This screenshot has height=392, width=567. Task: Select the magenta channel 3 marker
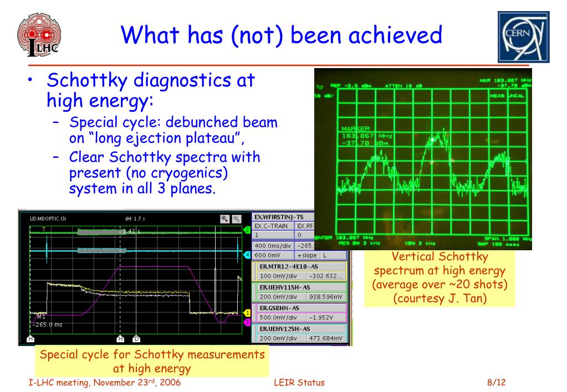(247, 322)
